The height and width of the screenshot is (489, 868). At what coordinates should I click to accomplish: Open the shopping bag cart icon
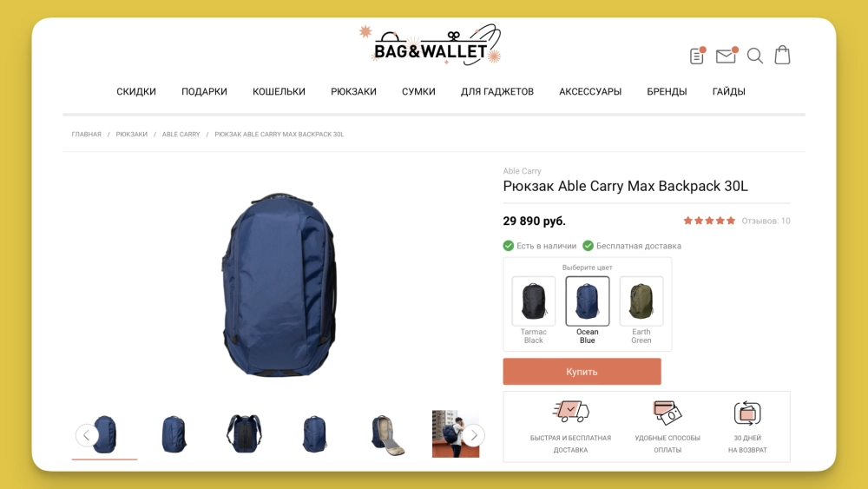(x=782, y=55)
